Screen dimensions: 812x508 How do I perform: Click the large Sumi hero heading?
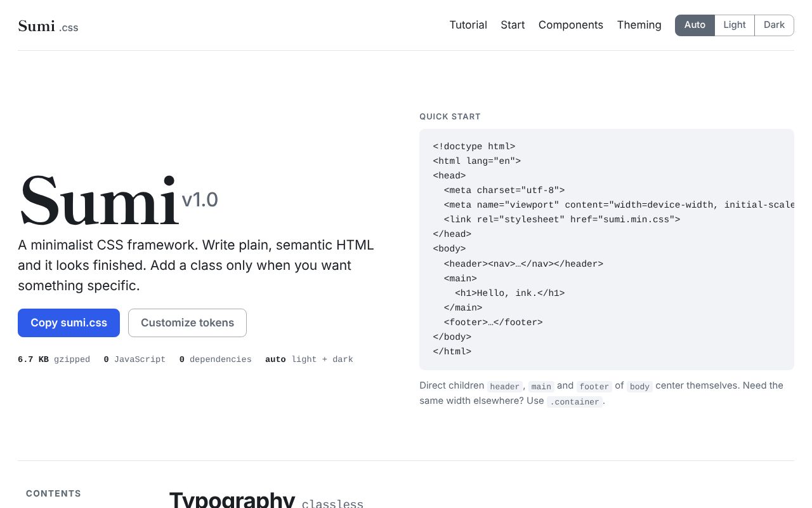click(x=98, y=200)
